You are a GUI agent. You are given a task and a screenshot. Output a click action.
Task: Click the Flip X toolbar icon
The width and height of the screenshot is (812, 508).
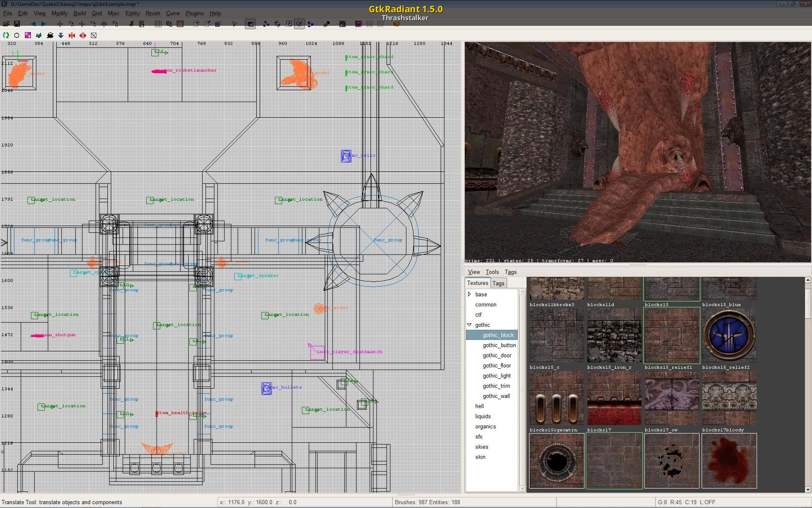[60, 24]
